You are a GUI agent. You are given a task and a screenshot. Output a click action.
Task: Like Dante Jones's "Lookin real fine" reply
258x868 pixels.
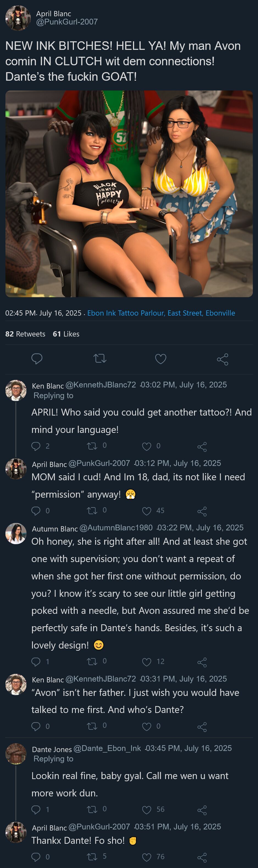point(147,810)
